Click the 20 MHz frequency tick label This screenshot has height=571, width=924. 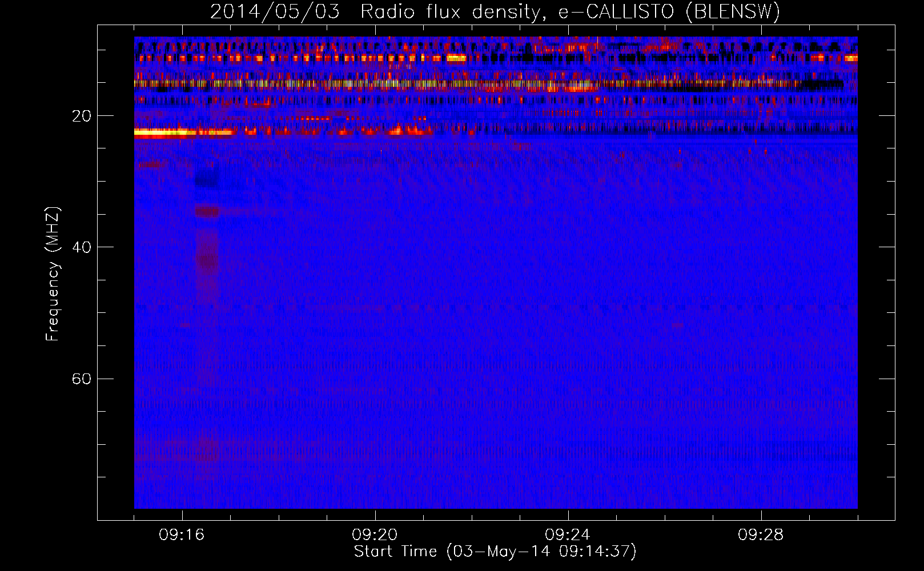[81, 116]
